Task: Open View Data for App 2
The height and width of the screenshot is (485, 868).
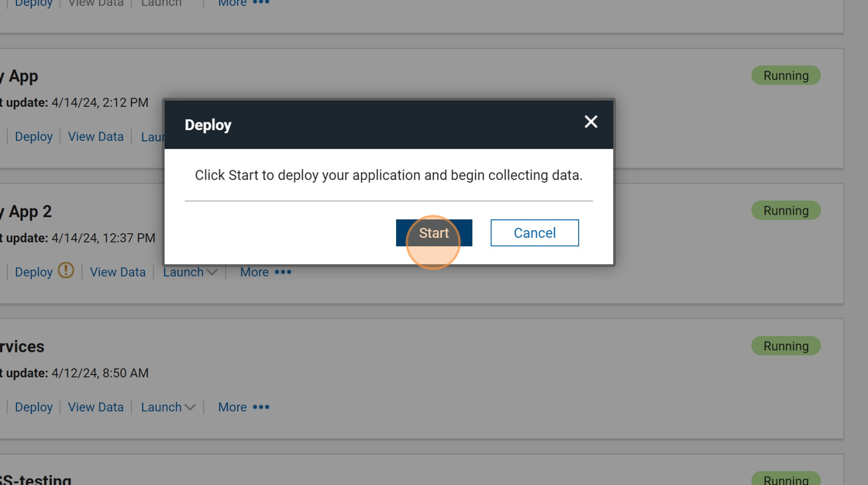Action: [x=117, y=272]
